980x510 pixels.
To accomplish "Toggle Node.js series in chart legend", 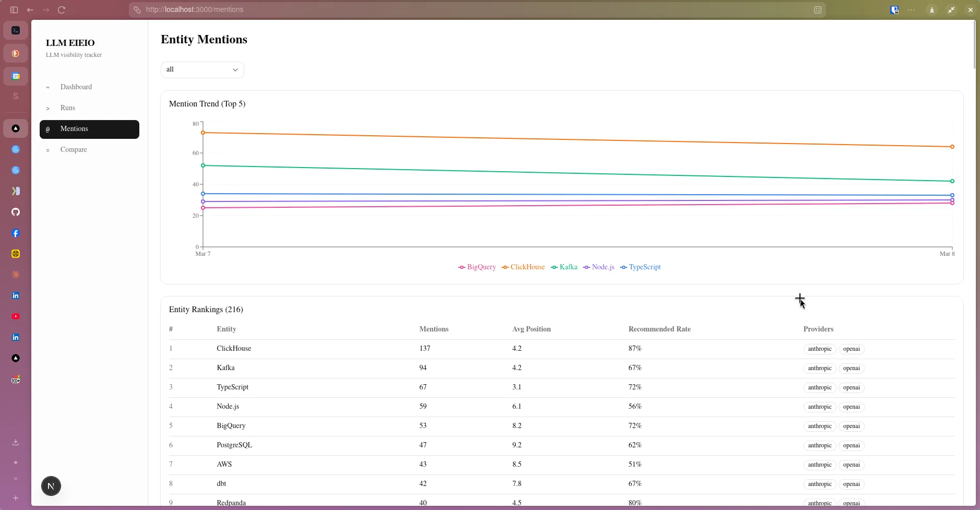I will click(x=599, y=267).
